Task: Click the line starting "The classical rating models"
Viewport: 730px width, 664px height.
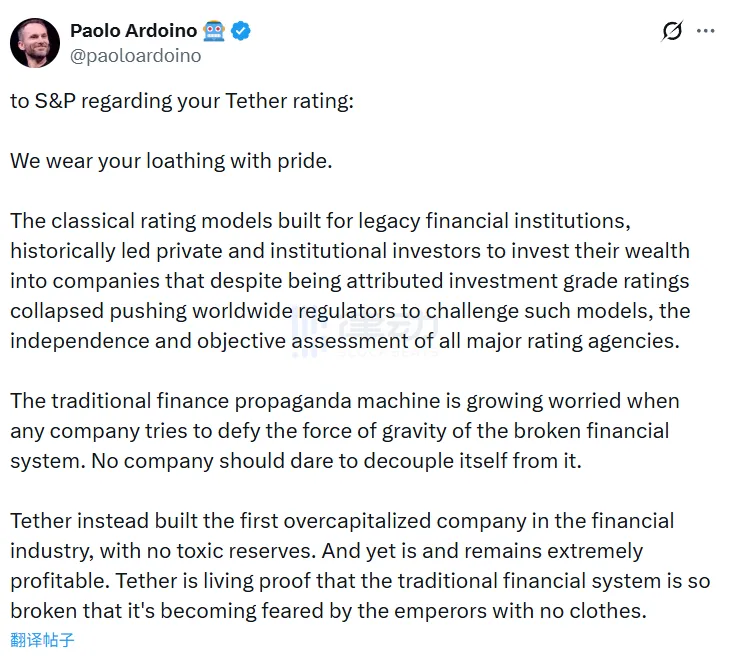Action: 320,220
